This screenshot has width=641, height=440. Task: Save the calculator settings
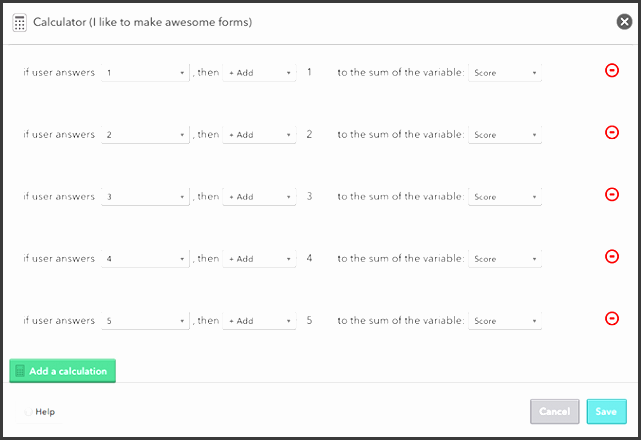606,411
